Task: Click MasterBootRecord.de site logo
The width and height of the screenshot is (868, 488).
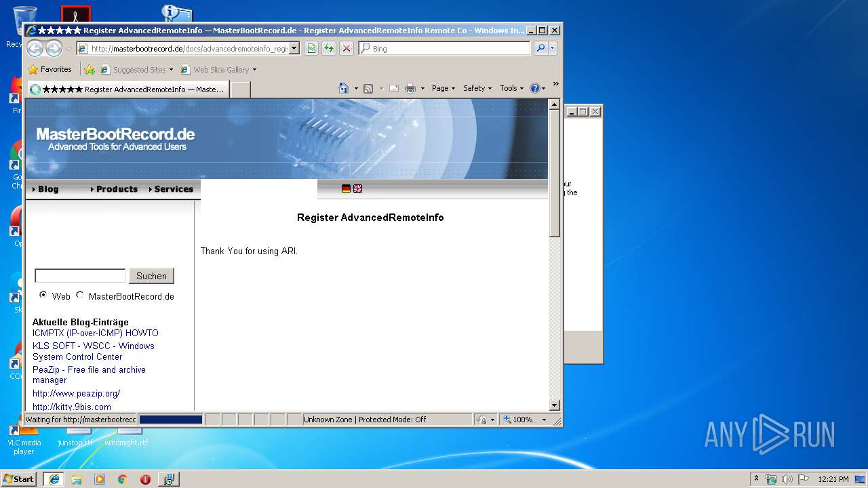Action: pos(116,138)
